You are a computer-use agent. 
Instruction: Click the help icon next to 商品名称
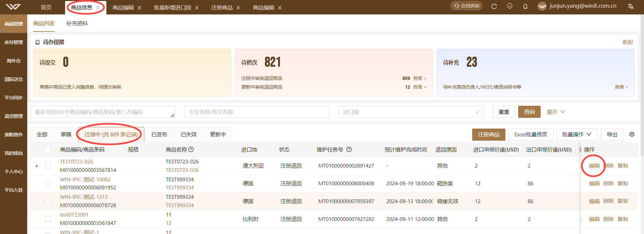[191, 149]
